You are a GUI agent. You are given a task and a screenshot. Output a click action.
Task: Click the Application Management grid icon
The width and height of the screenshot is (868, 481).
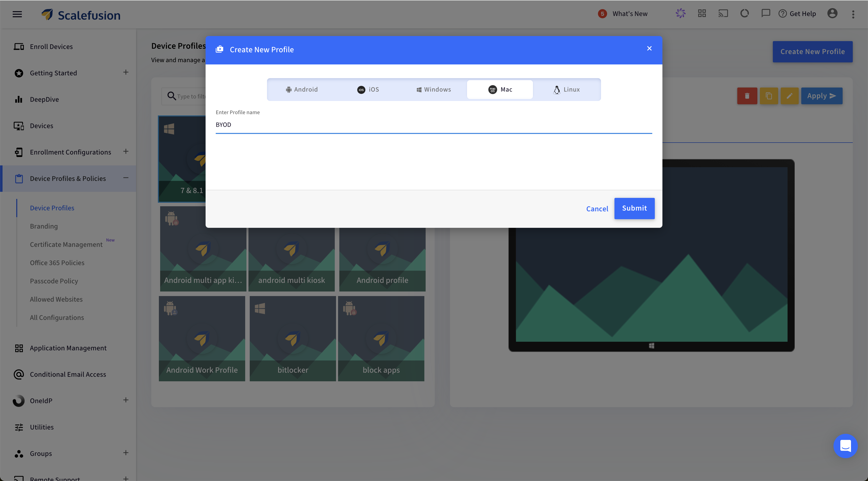(x=19, y=348)
